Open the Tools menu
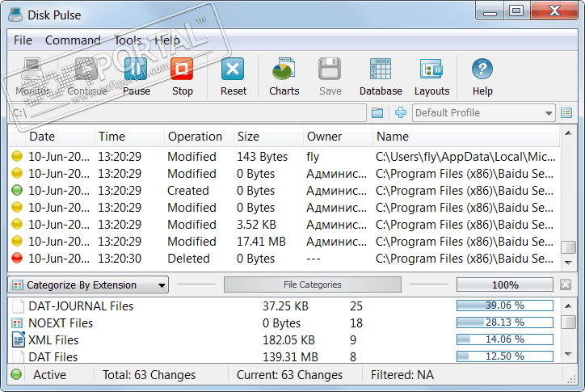Viewport: 585px width, 392px height. [x=128, y=40]
